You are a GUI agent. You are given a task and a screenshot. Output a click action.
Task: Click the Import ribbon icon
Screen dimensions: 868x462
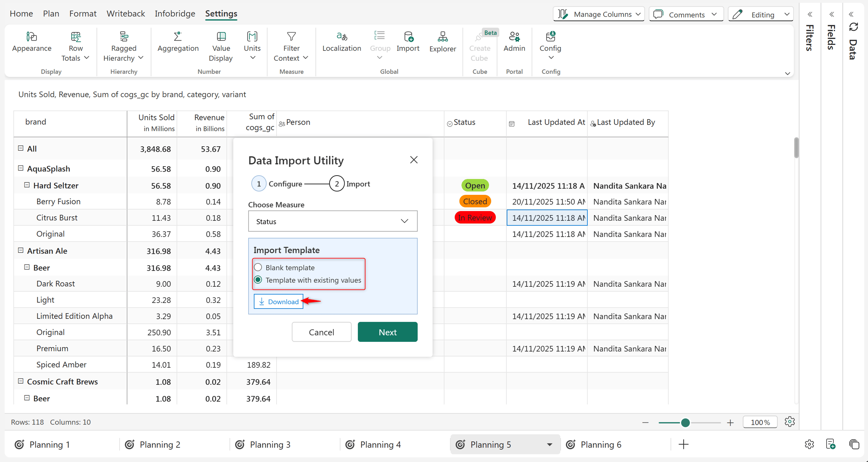point(408,37)
